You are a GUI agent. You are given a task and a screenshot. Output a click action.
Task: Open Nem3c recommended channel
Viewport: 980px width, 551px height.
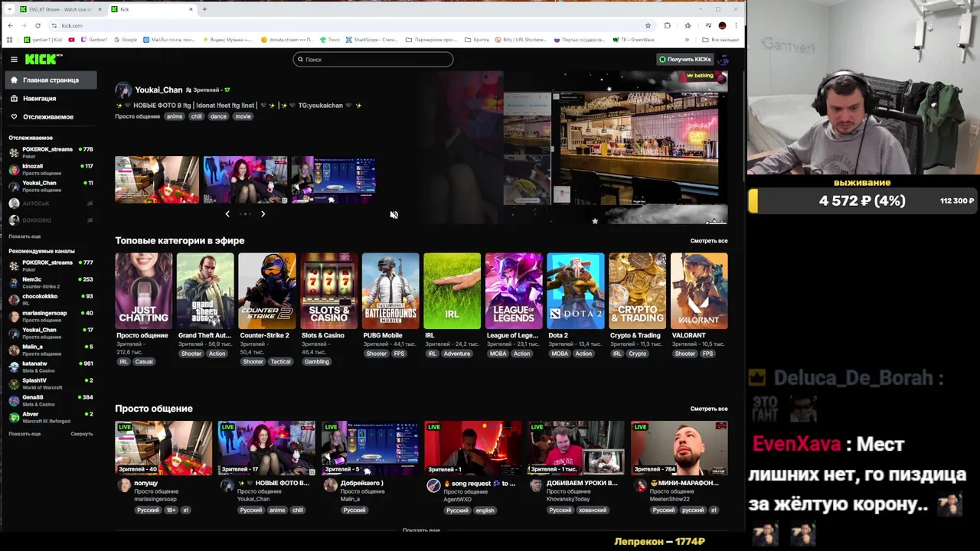[x=51, y=282]
